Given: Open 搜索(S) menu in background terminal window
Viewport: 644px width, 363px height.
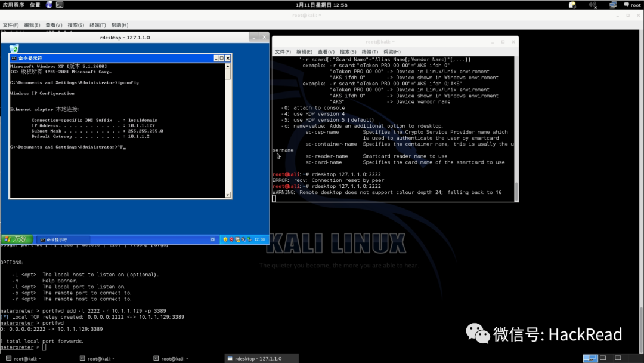Looking at the screenshot, I should (76, 25).
